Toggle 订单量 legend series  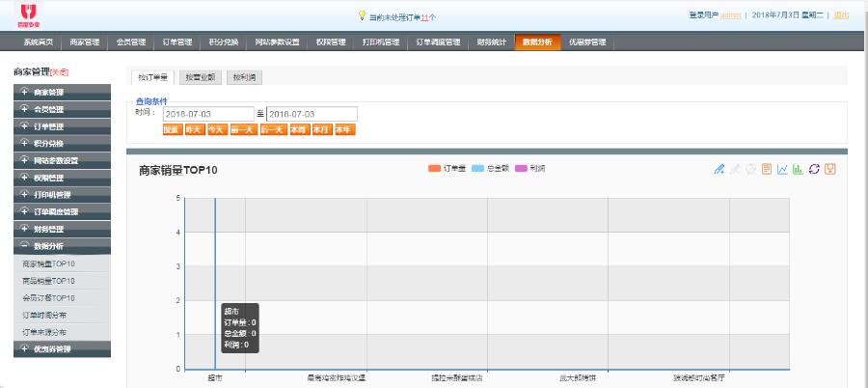pyautogui.click(x=448, y=169)
